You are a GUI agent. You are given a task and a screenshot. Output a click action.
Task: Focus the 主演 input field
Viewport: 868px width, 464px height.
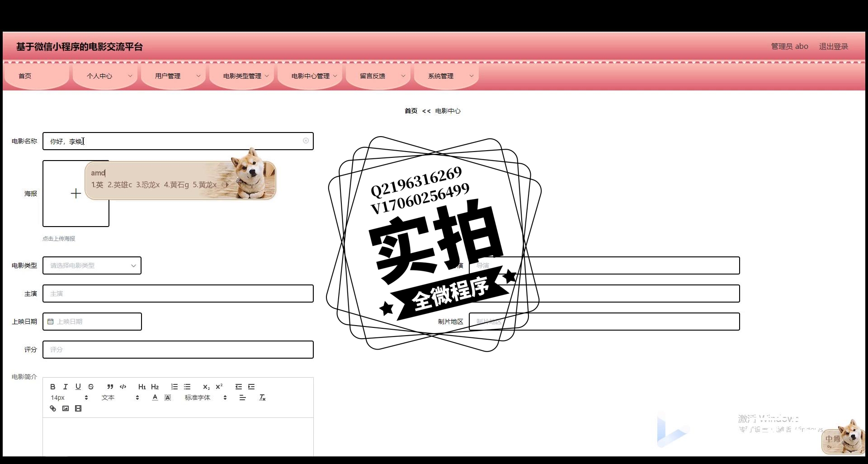click(178, 294)
